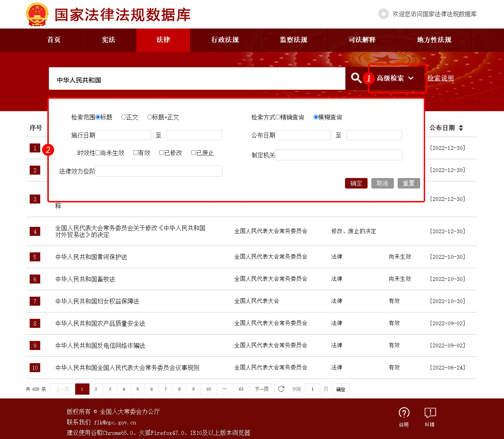Open the 施行日期 start date picker
504x439 pixels.
[x=123, y=135]
